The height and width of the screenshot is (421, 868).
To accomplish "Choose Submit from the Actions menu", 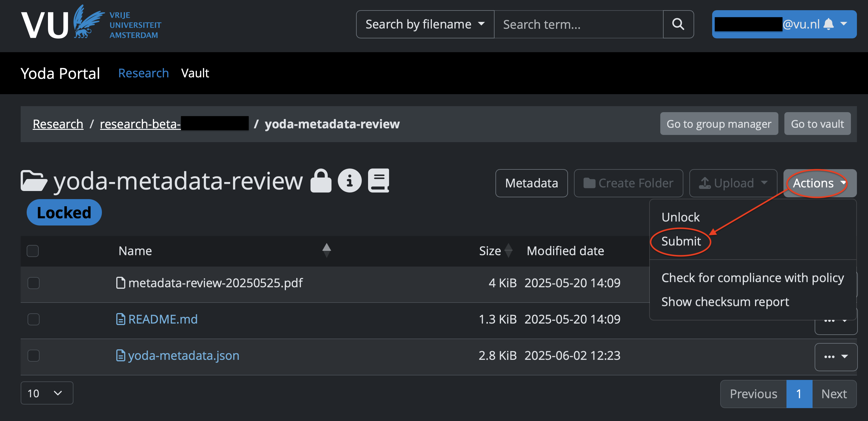I will click(681, 241).
